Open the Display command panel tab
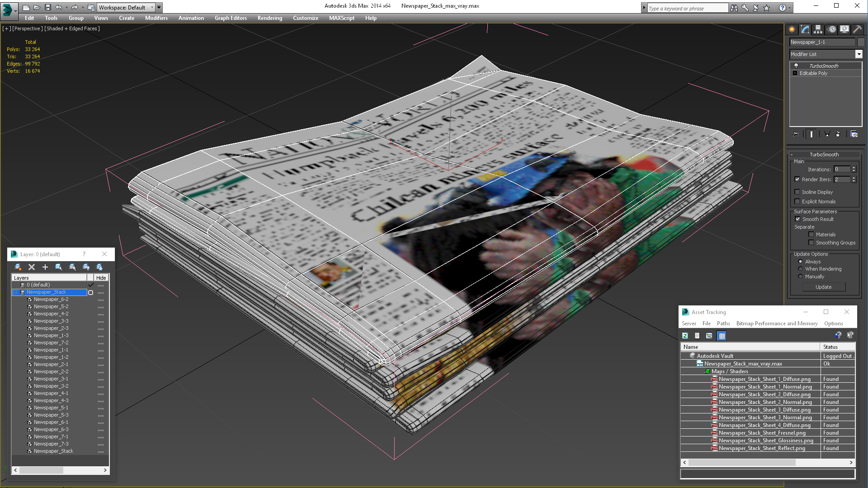 (x=844, y=29)
